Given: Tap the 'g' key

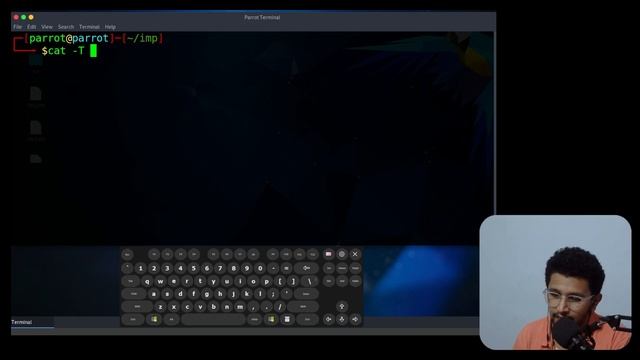Looking at the screenshot, I should click(207, 294).
